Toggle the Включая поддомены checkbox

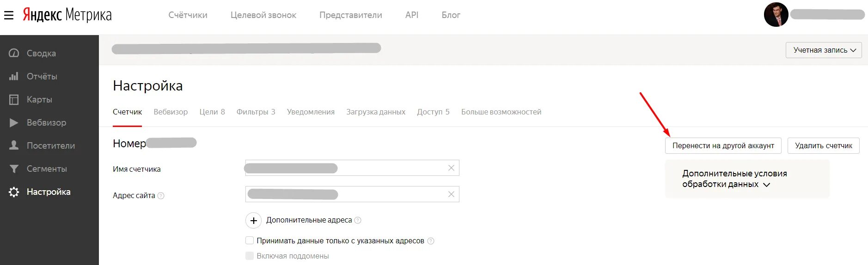[250, 256]
